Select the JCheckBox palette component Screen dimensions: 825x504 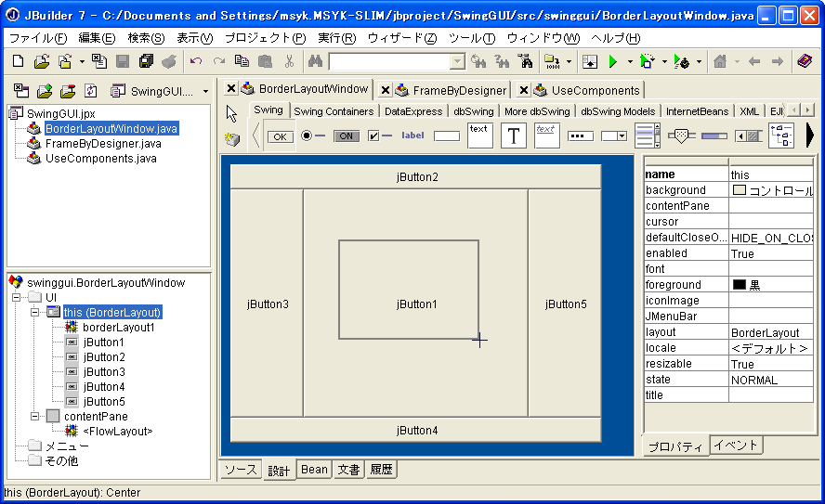(x=379, y=136)
